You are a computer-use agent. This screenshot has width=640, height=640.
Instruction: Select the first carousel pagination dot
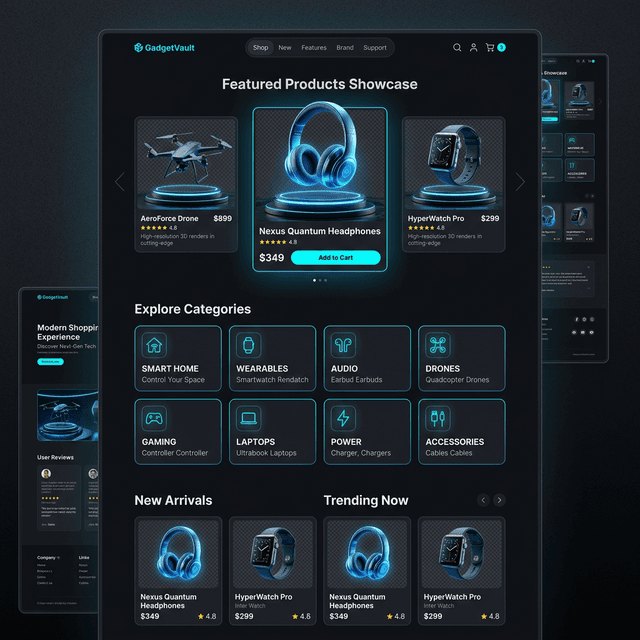coord(314,280)
